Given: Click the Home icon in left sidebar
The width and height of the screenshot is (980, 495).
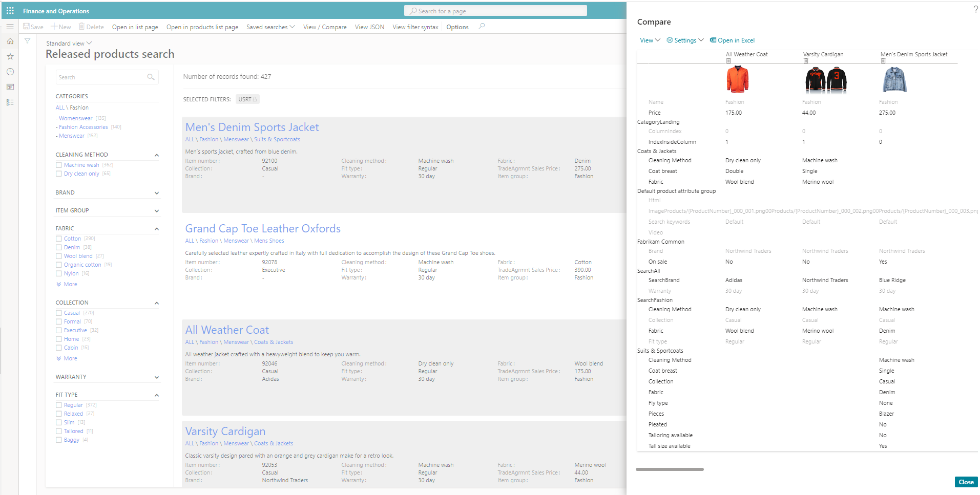Looking at the screenshot, I should click(x=10, y=41).
